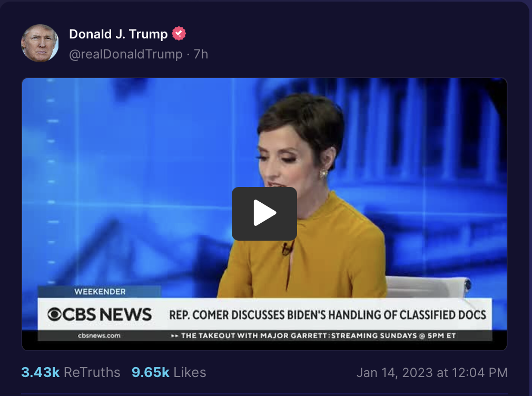The height and width of the screenshot is (396, 532).
Task: View the 3.43k ReTruths count
Action: click(41, 372)
